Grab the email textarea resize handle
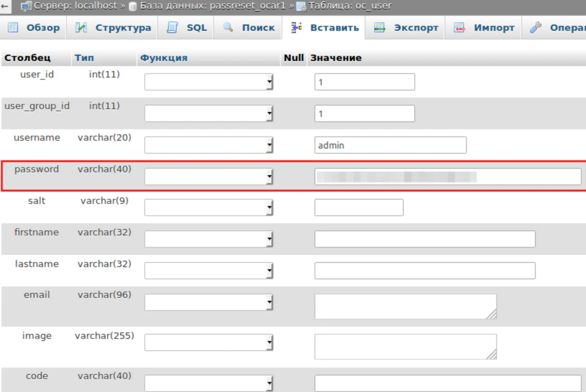Screen dimensions: 586x392 click(x=492, y=314)
